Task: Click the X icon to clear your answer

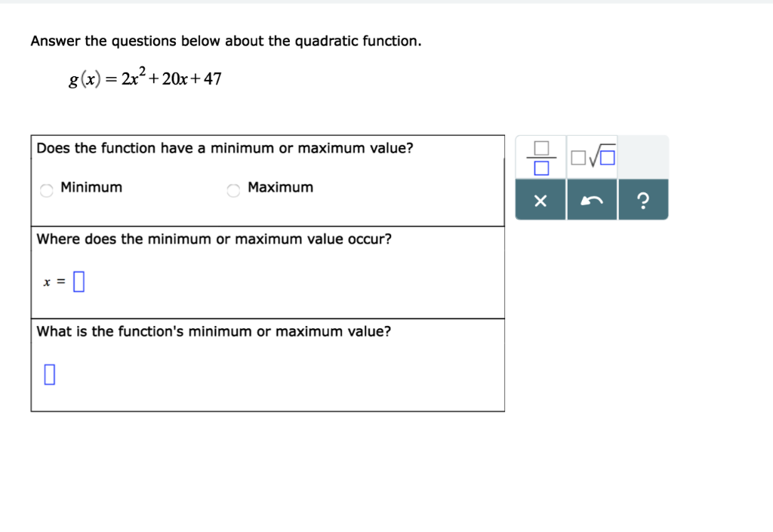Action: [x=540, y=200]
